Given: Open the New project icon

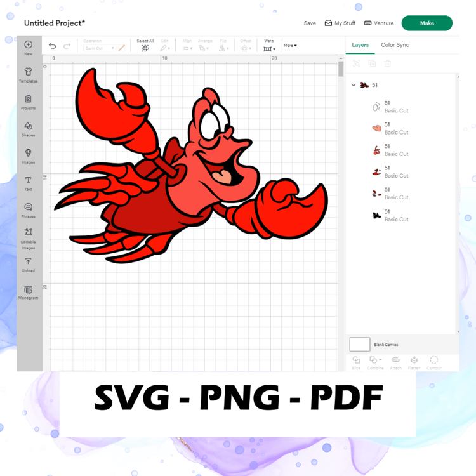Looking at the screenshot, I should click(x=28, y=48).
